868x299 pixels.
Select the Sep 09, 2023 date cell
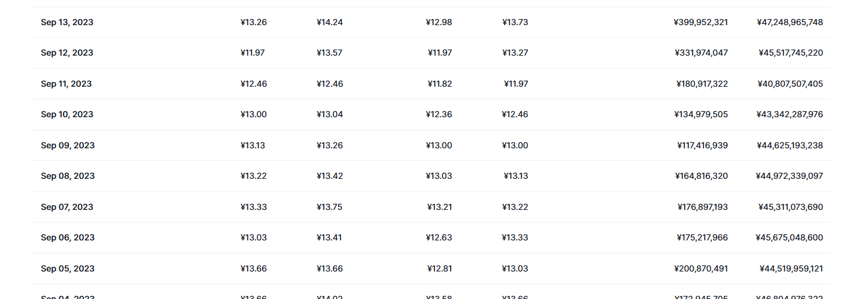point(68,145)
